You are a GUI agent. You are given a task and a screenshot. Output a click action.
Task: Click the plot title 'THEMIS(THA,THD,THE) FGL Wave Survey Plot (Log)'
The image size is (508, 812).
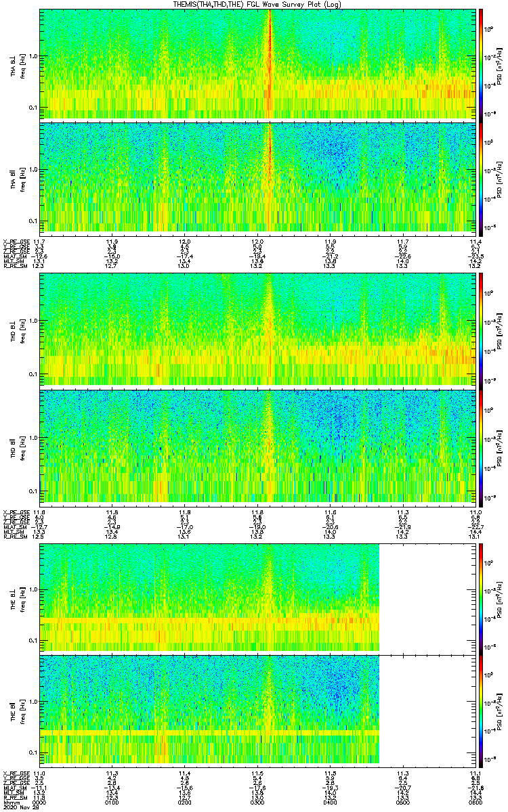pos(259,4)
